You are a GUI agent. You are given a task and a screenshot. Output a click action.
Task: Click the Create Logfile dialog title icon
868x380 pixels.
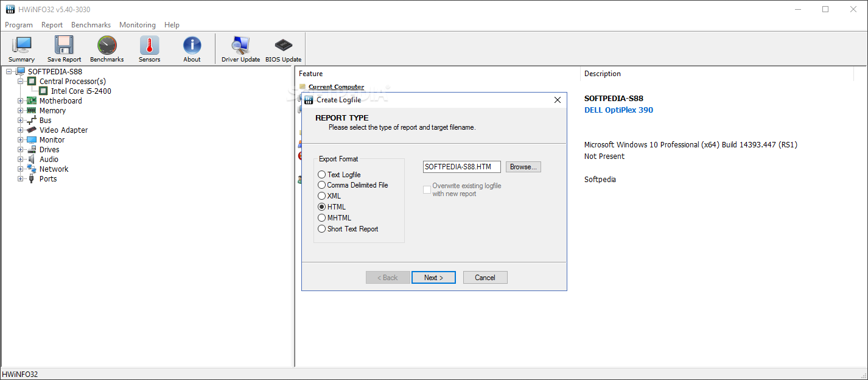(x=309, y=100)
